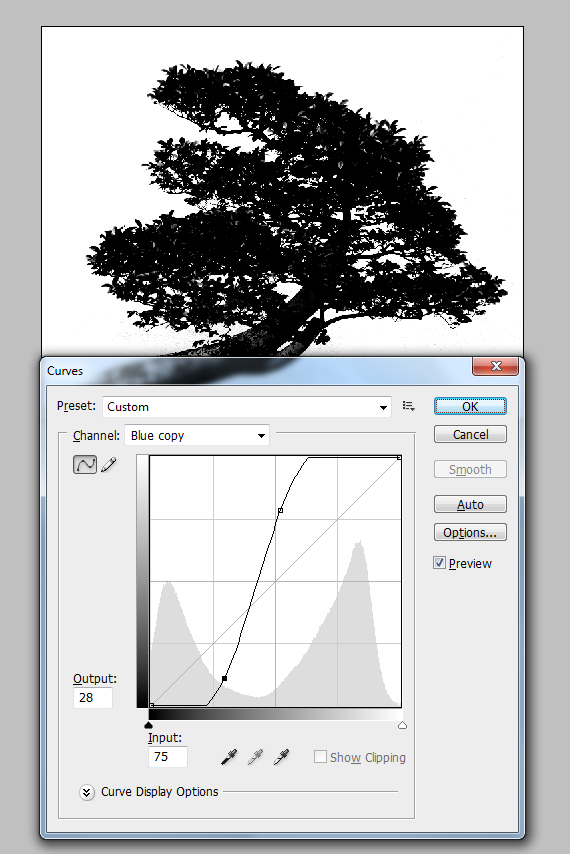Open the Options... button
This screenshot has width=570, height=854.
(x=470, y=532)
